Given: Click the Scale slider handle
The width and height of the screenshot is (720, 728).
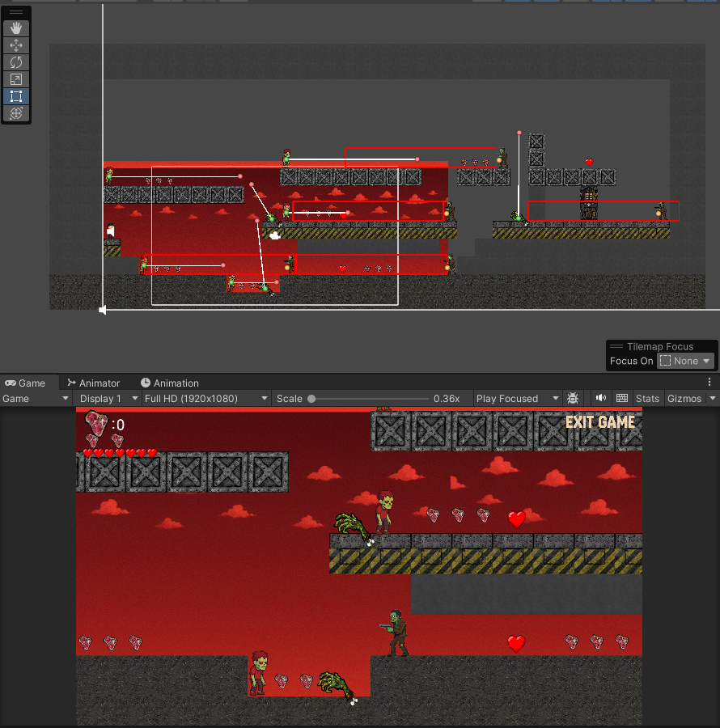Looking at the screenshot, I should (312, 399).
